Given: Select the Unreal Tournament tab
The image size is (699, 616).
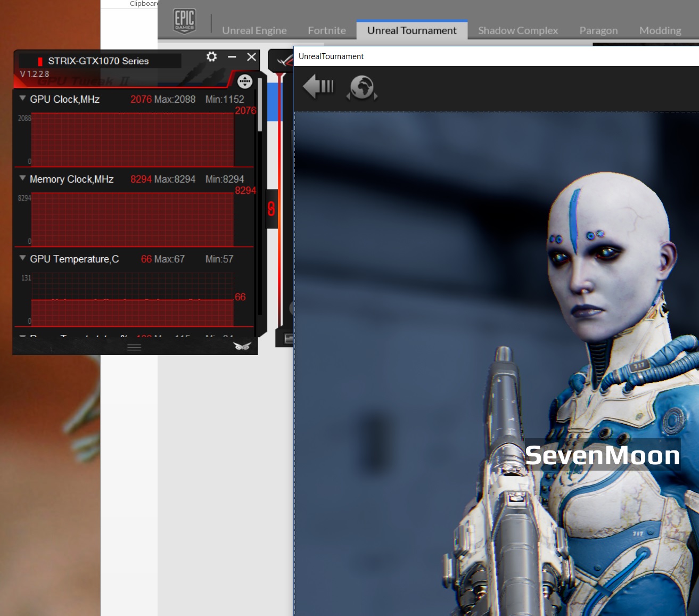Looking at the screenshot, I should coord(412,30).
